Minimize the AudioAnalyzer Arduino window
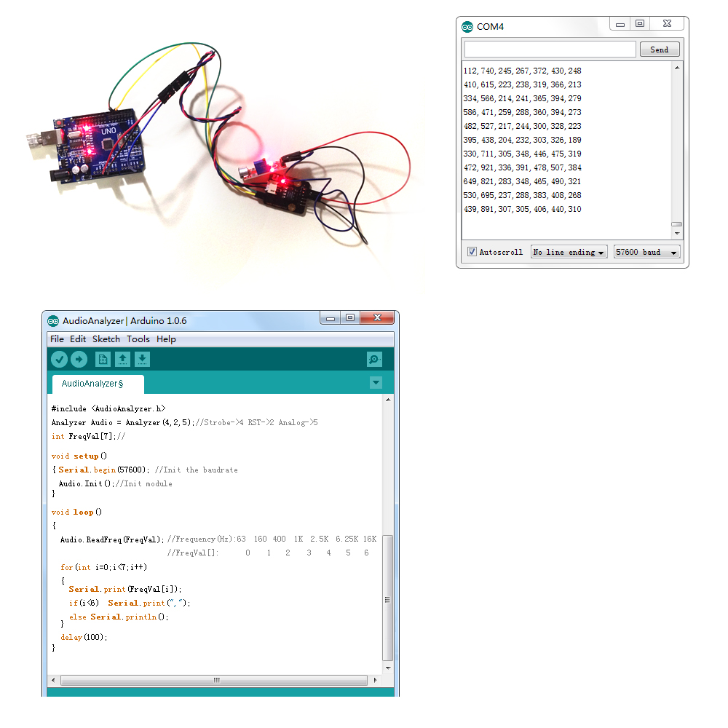The height and width of the screenshot is (728, 728). coord(330,317)
